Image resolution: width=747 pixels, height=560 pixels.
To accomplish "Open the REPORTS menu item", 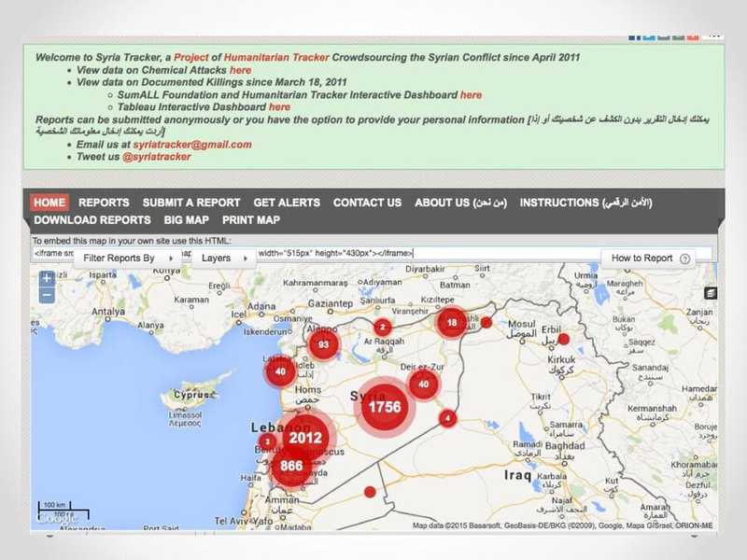I will (104, 203).
